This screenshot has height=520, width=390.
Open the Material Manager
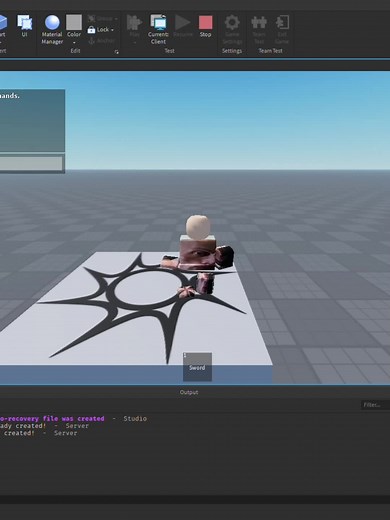point(52,29)
